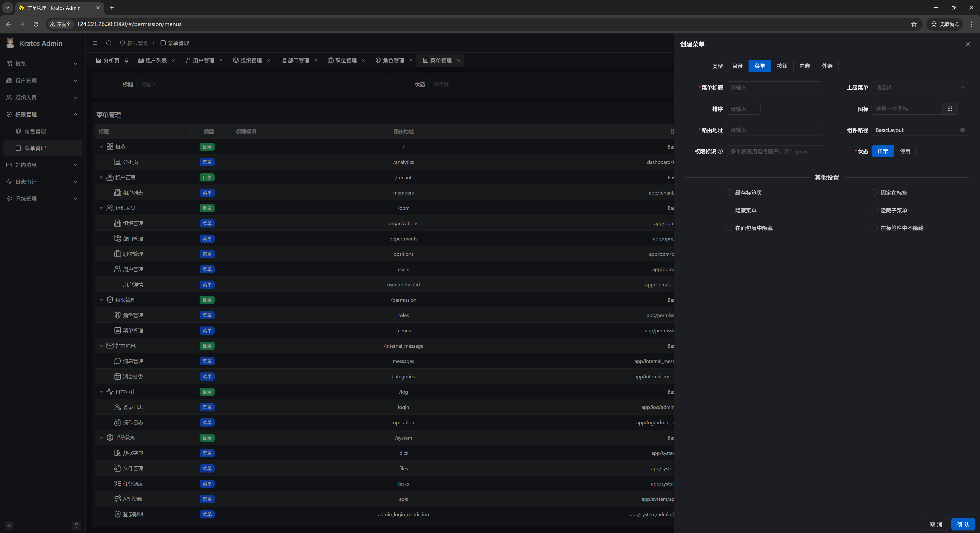Click the sidebar collapse double-arrow icon
Screen dimensions: 980x533
[x=9, y=525]
